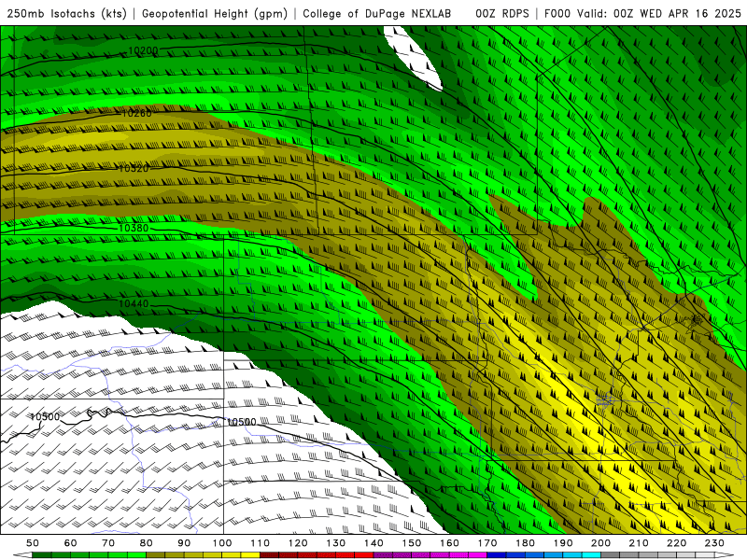
Task: Select the 140 legend number
Action: pyautogui.click(x=373, y=543)
